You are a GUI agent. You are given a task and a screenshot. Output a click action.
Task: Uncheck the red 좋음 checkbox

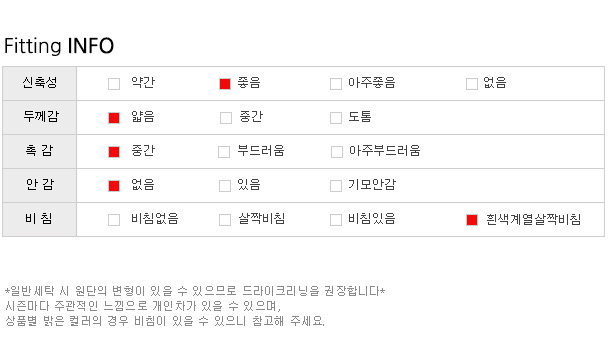pos(225,84)
